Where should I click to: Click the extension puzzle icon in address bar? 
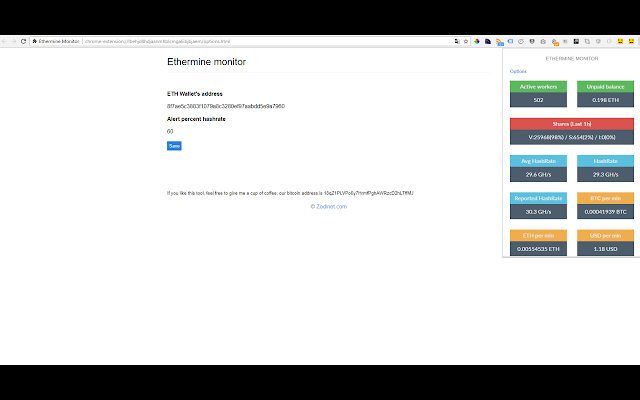[x=35, y=41]
